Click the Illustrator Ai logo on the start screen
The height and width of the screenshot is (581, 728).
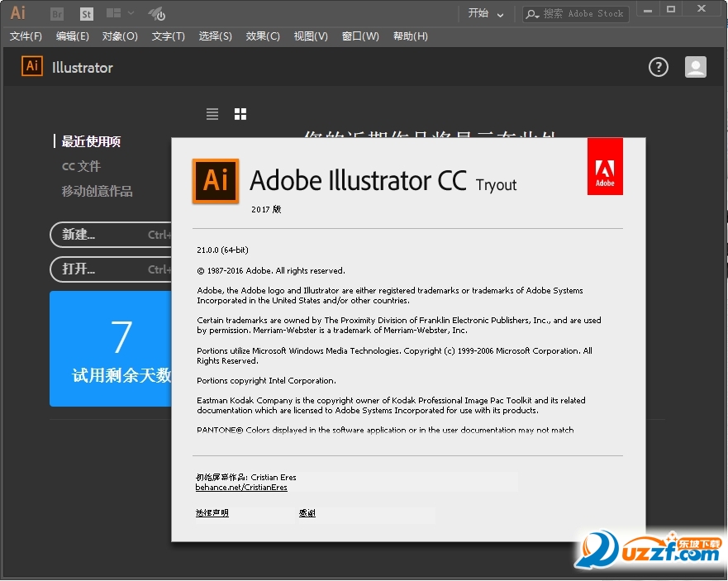tap(31, 67)
